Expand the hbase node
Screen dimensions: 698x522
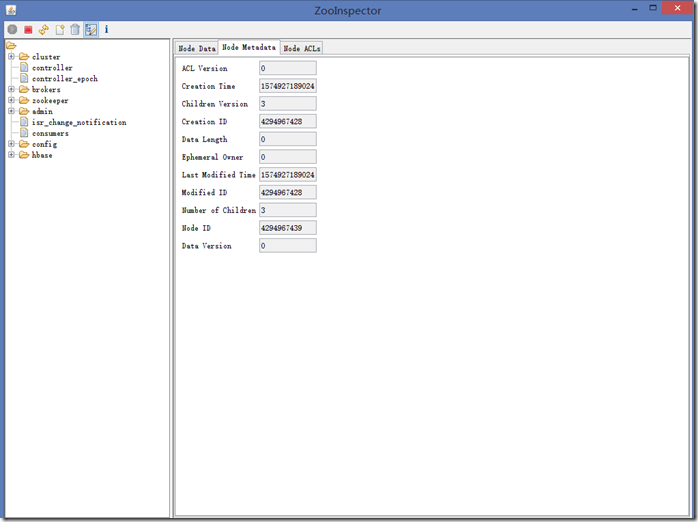(11, 155)
